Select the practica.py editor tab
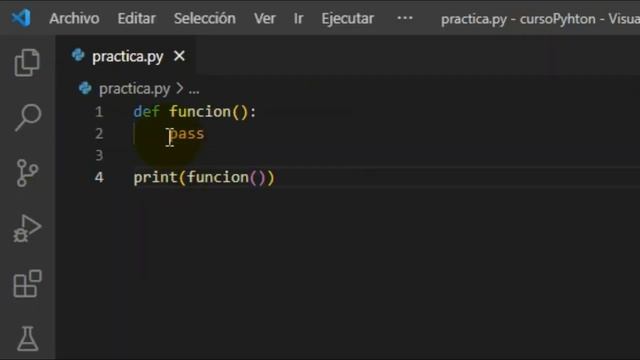 point(127,56)
